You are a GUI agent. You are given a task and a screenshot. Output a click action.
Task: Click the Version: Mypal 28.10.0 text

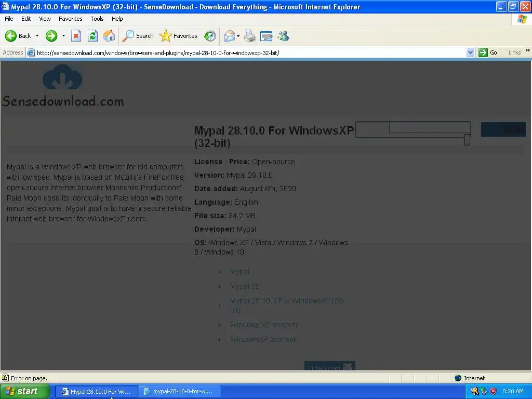coord(233,175)
